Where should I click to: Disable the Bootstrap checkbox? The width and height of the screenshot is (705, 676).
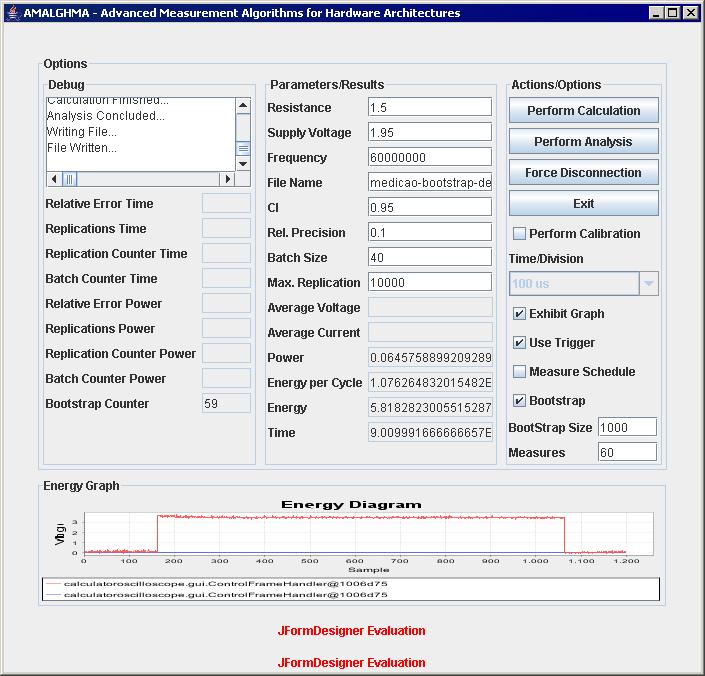click(519, 400)
